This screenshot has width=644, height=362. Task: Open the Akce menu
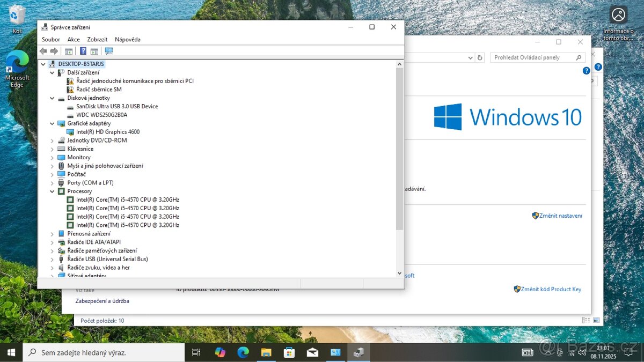[74, 39]
